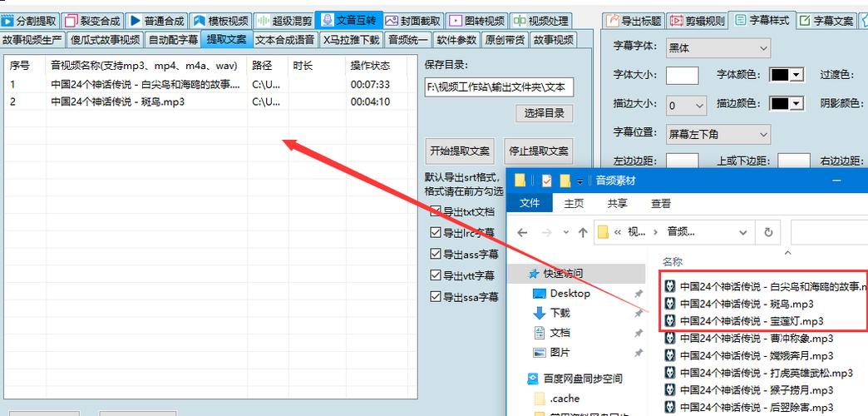Switch to 原创带货 sub-tab
868x416 pixels.
505,40
